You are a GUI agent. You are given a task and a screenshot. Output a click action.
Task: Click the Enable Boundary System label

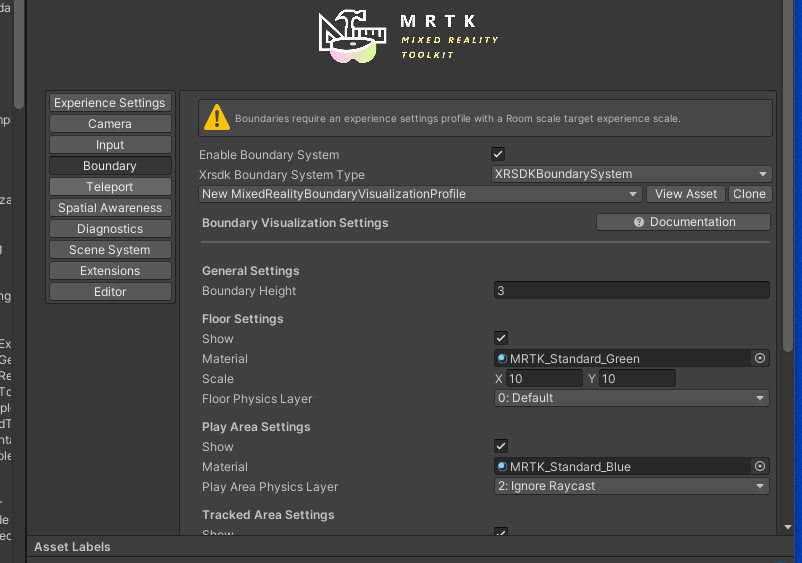(x=269, y=154)
